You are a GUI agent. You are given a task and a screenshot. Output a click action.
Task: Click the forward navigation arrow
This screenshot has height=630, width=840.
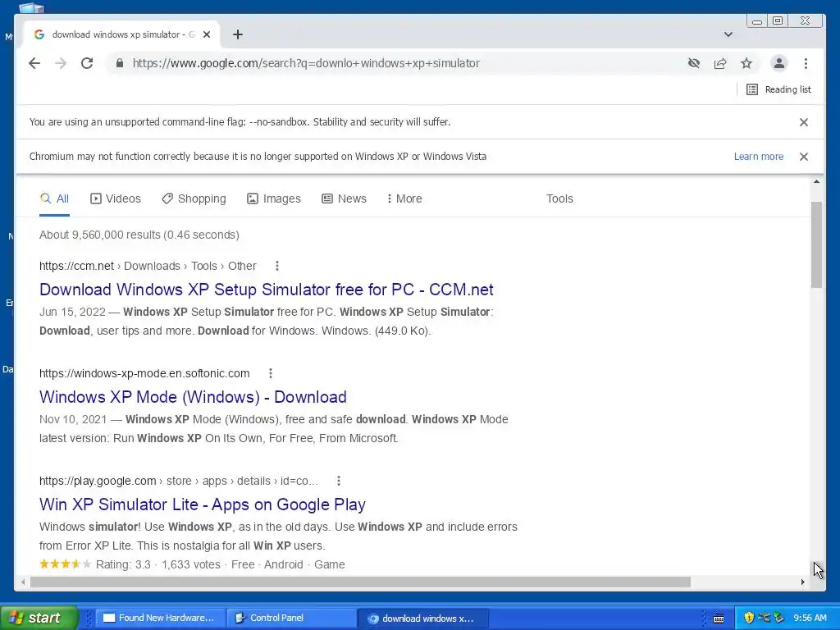coord(61,63)
